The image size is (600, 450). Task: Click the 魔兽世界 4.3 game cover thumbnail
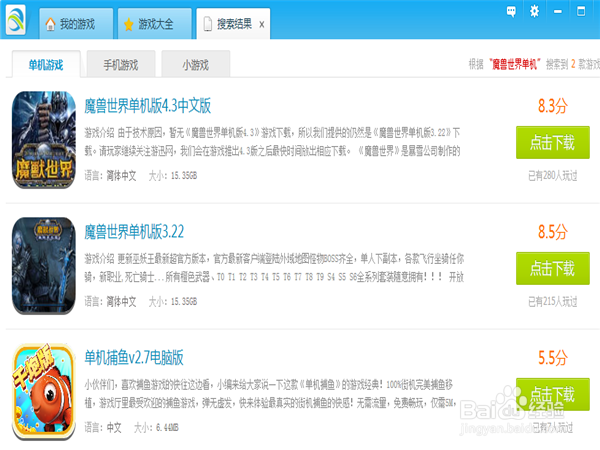[44, 140]
